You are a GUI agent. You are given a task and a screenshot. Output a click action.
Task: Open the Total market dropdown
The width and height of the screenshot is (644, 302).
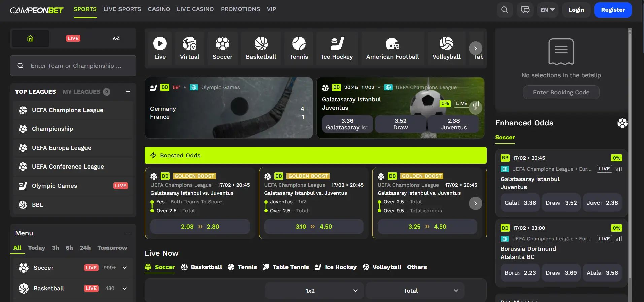415,291
